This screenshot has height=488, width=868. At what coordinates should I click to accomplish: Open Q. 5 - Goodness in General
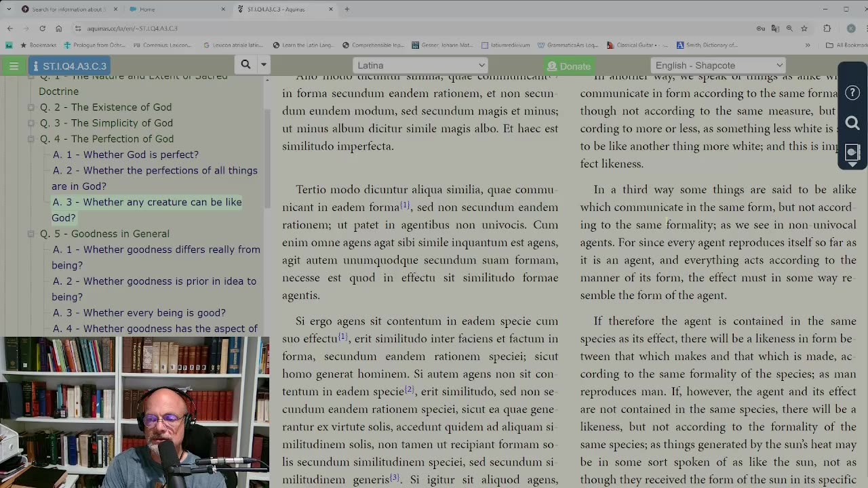(104, 233)
